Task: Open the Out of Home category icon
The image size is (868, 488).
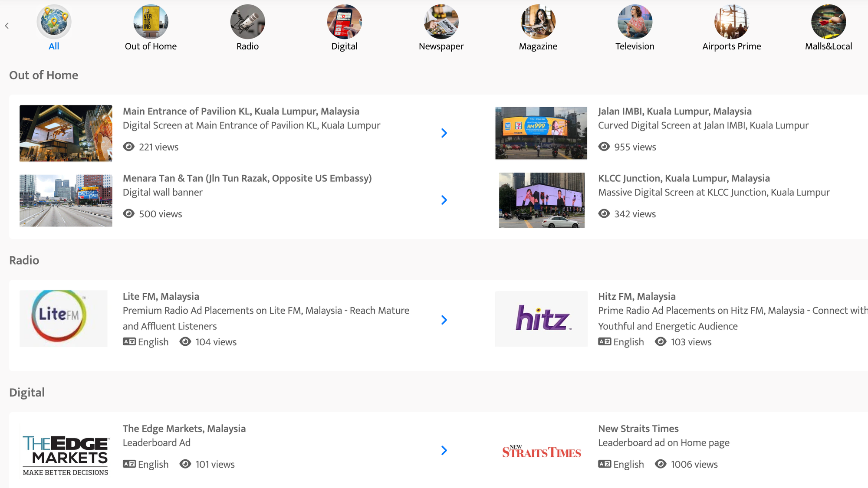Action: pos(151,22)
